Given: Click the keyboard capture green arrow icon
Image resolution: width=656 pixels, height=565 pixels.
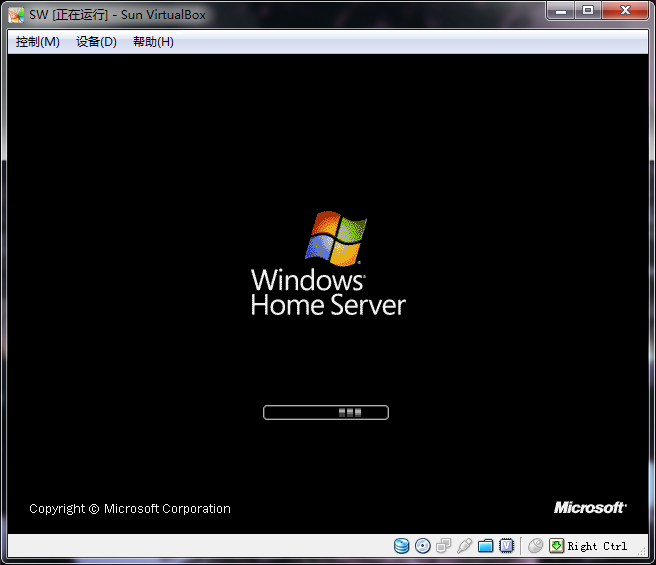Looking at the screenshot, I should tap(556, 546).
